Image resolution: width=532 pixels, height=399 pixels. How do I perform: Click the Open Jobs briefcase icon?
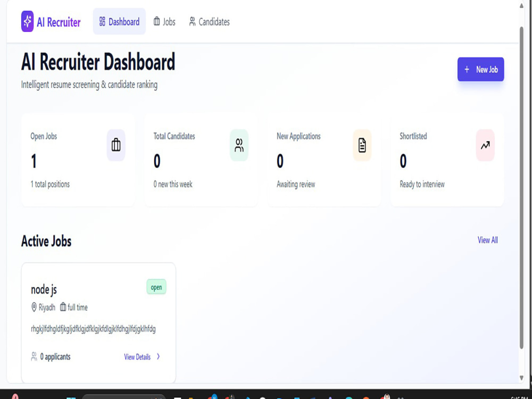click(x=116, y=145)
